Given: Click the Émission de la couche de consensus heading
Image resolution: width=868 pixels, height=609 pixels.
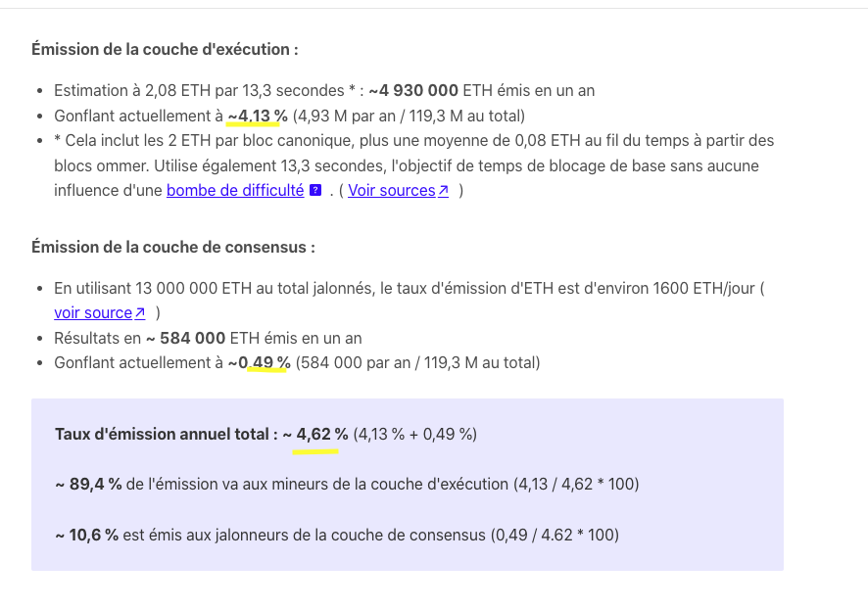Looking at the screenshot, I should (x=173, y=247).
